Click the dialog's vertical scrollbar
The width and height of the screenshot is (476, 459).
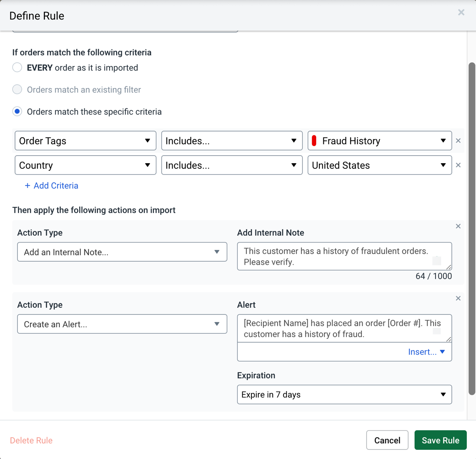[x=472, y=228]
